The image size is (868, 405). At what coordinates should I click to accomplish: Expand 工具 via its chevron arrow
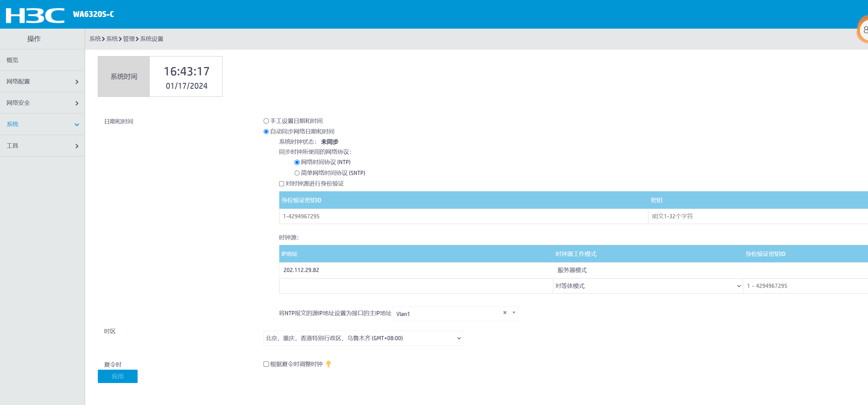point(77,146)
